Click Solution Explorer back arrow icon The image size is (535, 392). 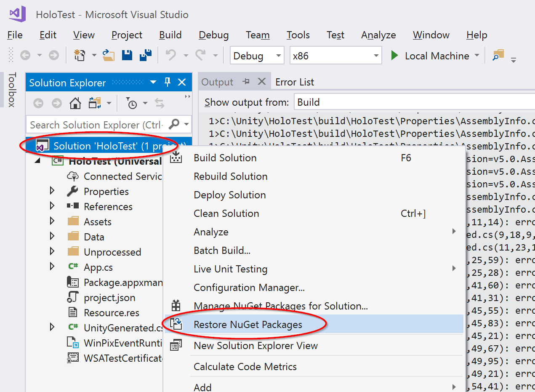tap(38, 103)
